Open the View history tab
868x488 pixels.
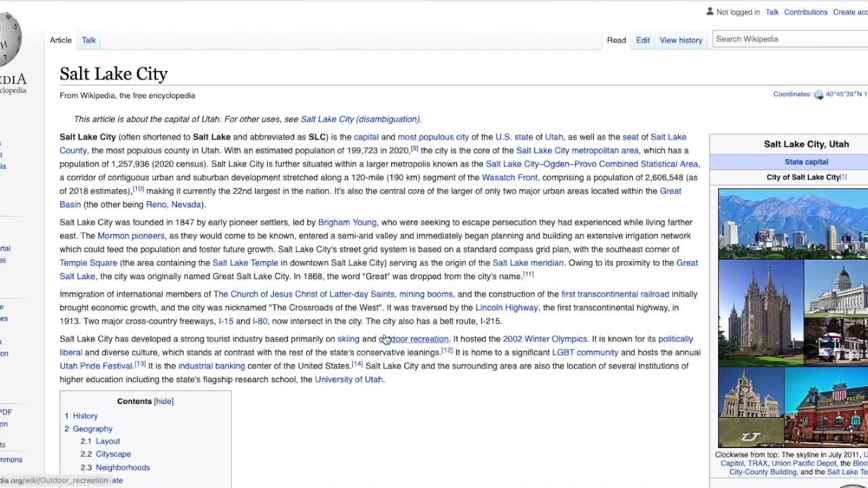tap(681, 40)
